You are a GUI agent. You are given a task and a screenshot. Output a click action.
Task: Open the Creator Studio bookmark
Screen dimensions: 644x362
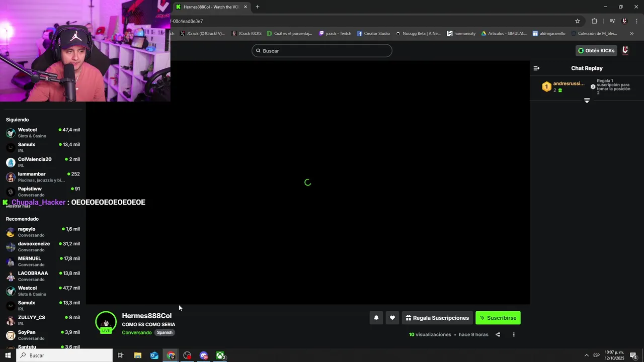click(x=373, y=34)
